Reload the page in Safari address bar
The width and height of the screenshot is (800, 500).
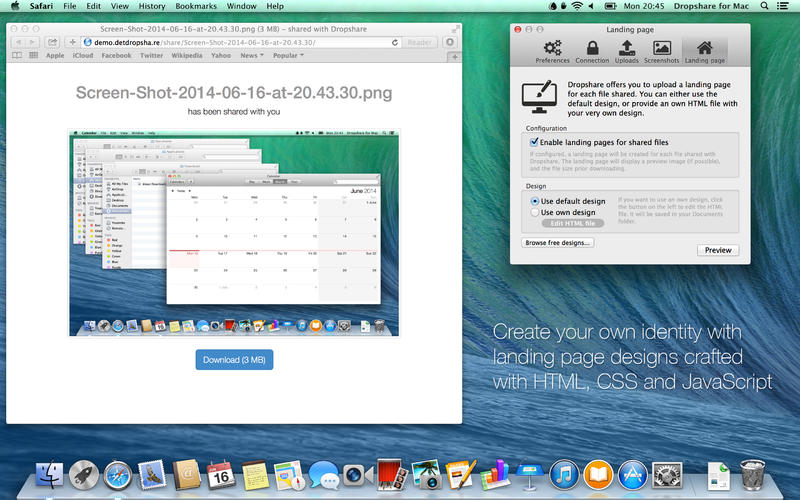tap(394, 42)
